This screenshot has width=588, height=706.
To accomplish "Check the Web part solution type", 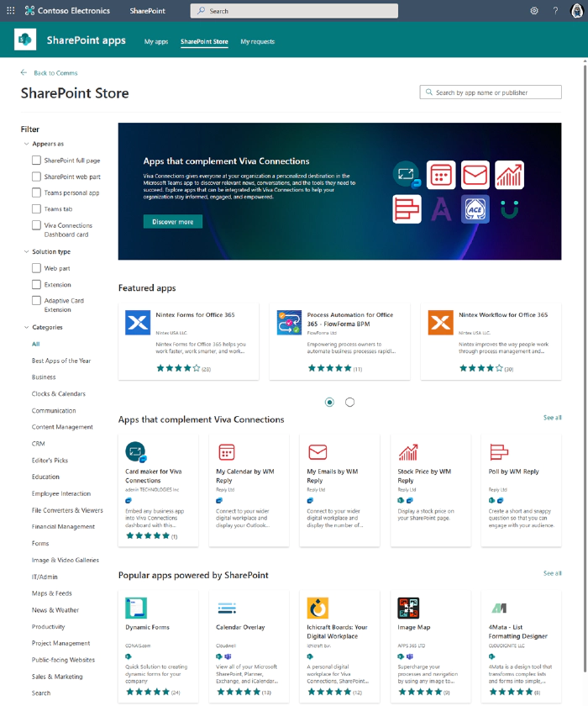I will click(x=36, y=268).
